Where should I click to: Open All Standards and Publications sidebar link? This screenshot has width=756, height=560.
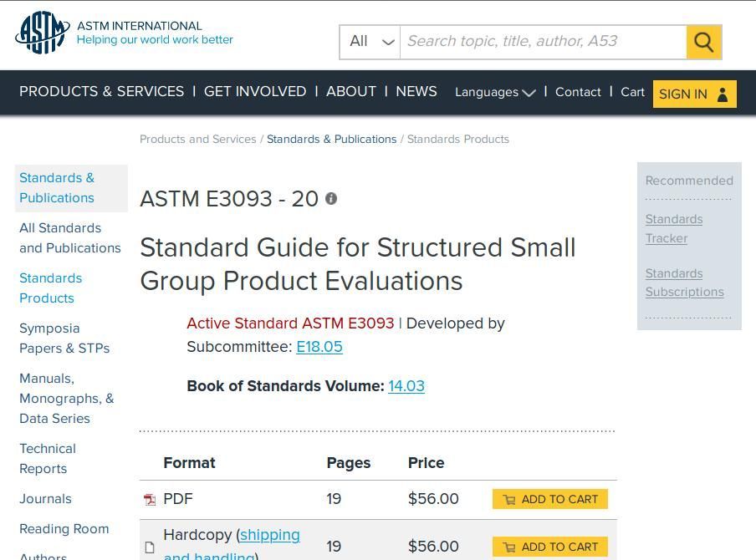[x=70, y=238]
